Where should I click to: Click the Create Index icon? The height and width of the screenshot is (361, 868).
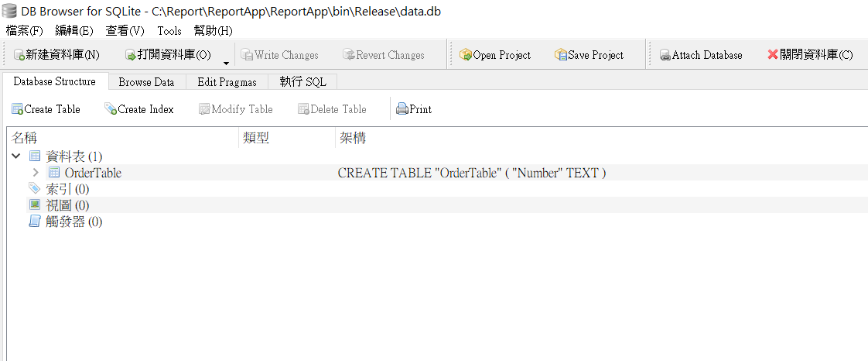[111, 109]
